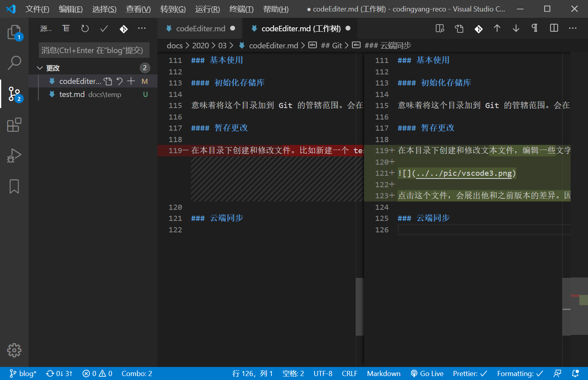Open more actions in source control panel

point(142,28)
